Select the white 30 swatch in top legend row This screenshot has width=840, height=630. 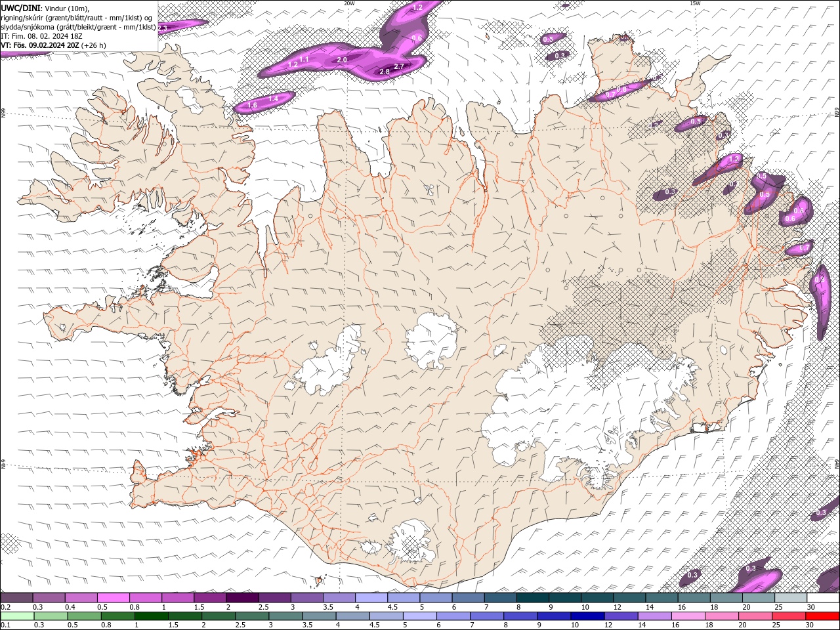[x=824, y=598]
